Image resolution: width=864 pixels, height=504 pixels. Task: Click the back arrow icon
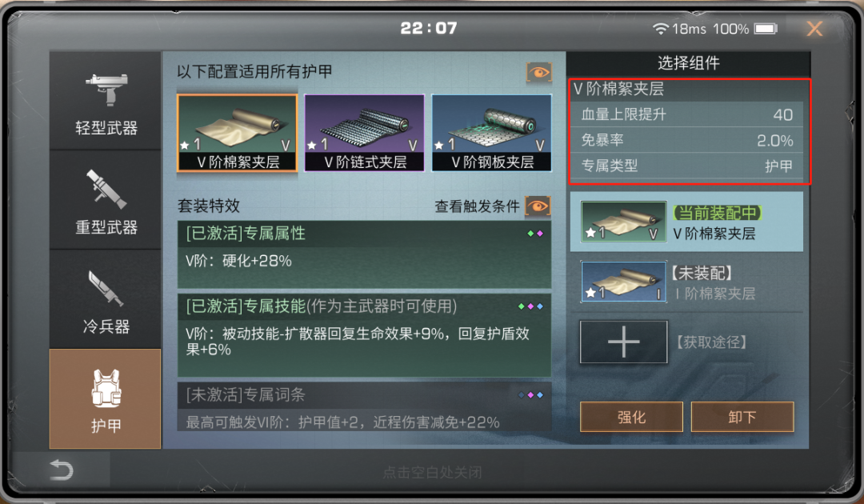[x=61, y=470]
